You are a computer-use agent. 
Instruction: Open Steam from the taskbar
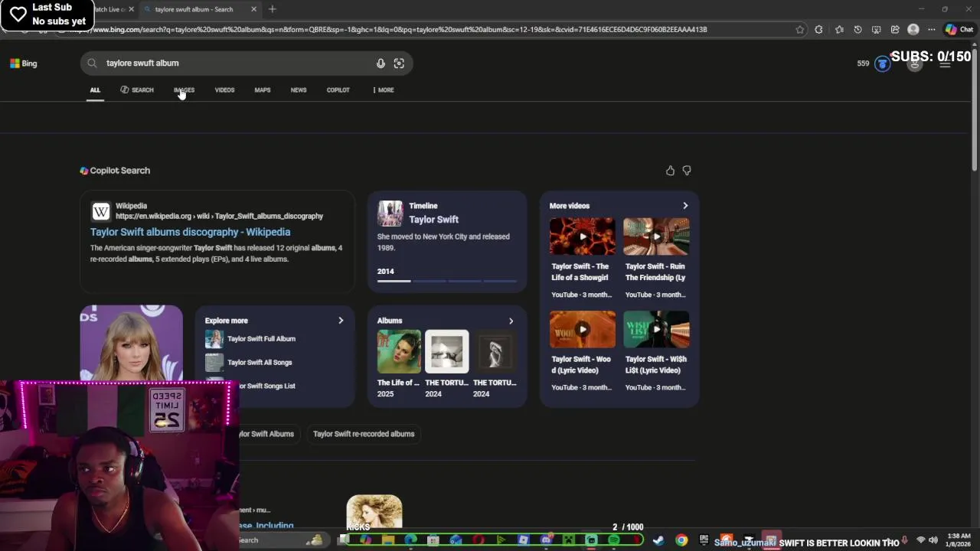[658, 540]
